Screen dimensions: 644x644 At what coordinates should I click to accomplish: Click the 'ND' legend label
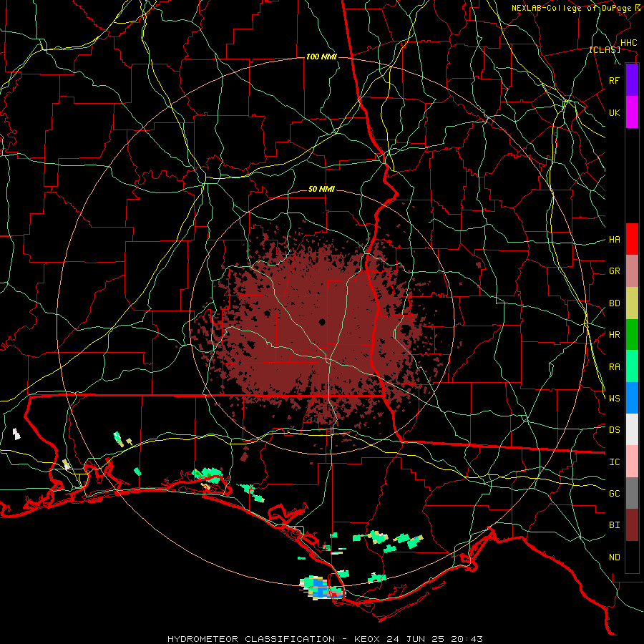pyautogui.click(x=614, y=557)
